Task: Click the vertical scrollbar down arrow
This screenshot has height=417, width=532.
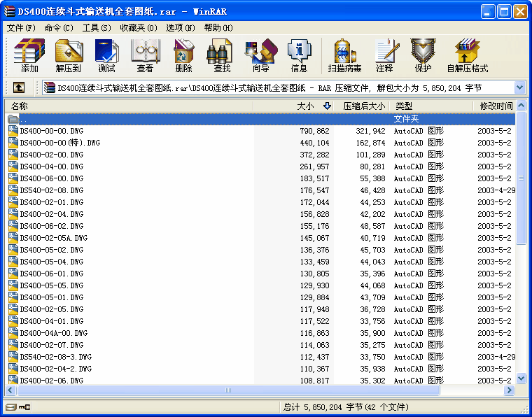Action: coord(521,378)
